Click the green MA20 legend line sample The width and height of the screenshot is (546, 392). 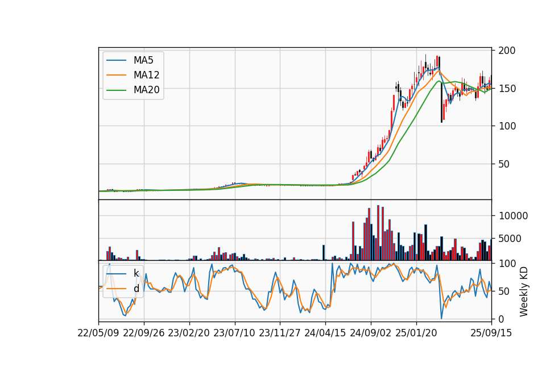coord(116,90)
